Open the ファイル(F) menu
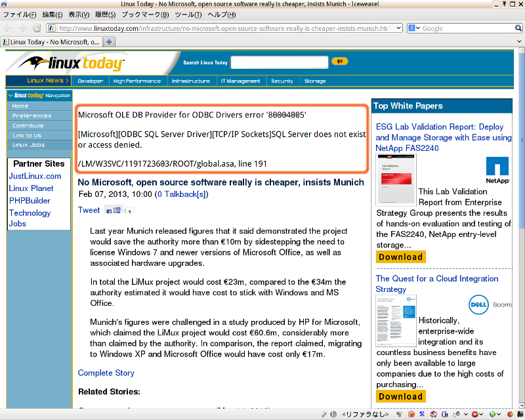525x420 pixels. tap(20, 14)
